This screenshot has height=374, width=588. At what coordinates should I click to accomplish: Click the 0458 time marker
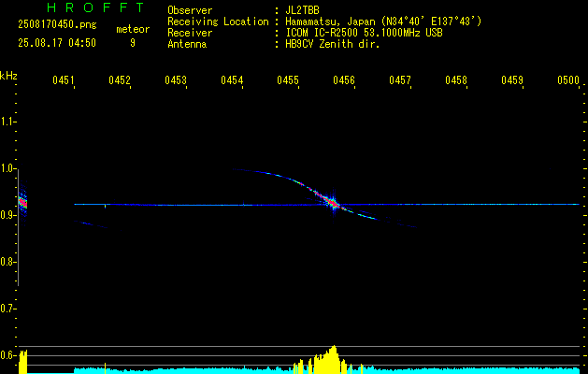pyautogui.click(x=456, y=80)
